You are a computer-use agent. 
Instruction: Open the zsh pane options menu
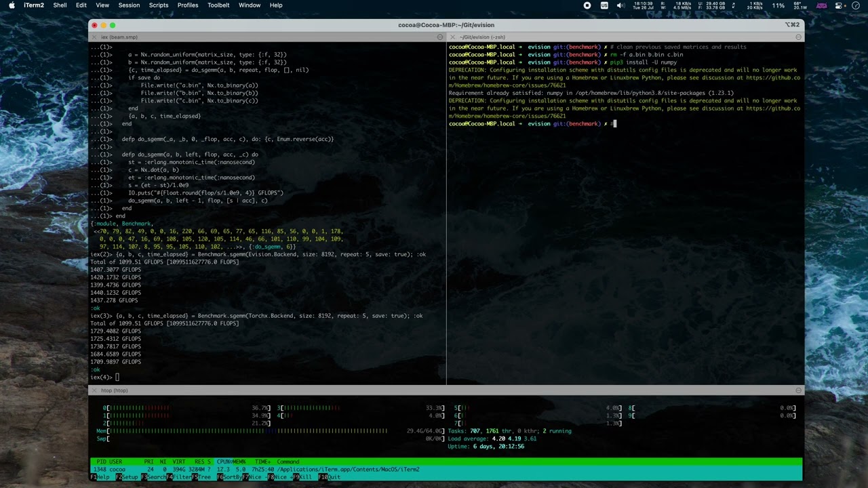point(798,37)
